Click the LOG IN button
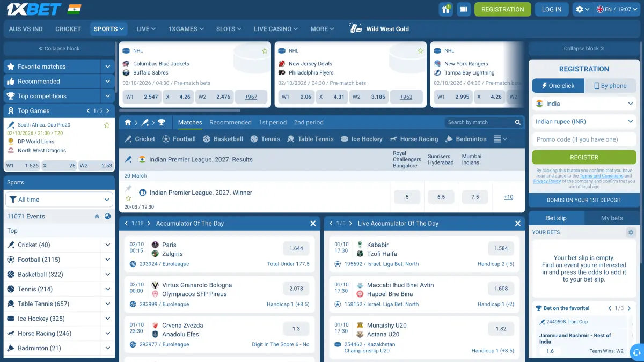The width and height of the screenshot is (644, 362). coord(552,9)
